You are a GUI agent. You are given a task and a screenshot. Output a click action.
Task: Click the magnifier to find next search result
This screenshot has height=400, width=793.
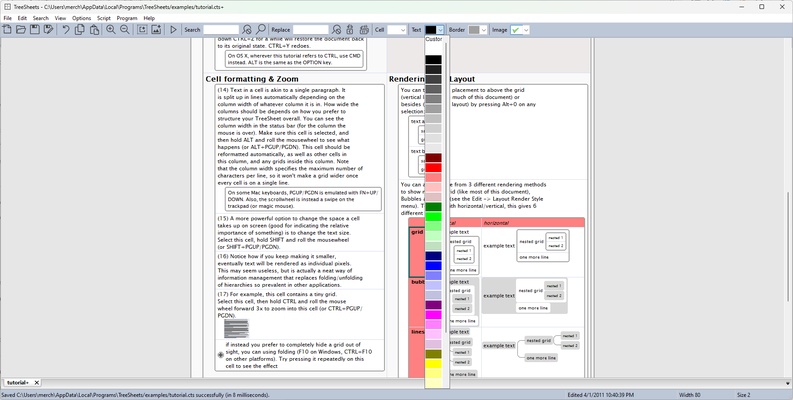[261, 30]
